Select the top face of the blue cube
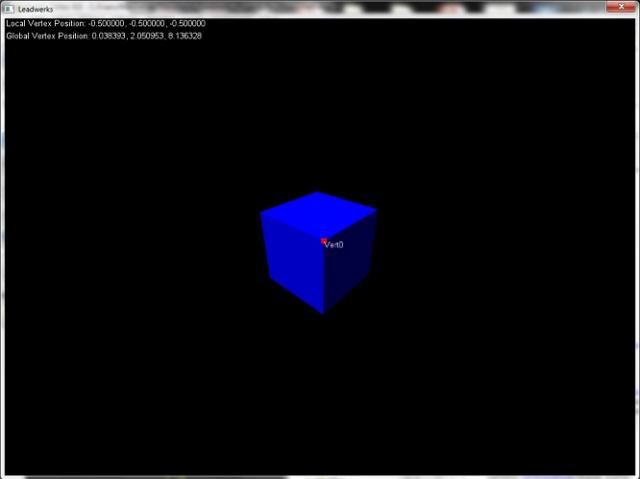Viewport: 640px width, 479px height. coord(319,214)
